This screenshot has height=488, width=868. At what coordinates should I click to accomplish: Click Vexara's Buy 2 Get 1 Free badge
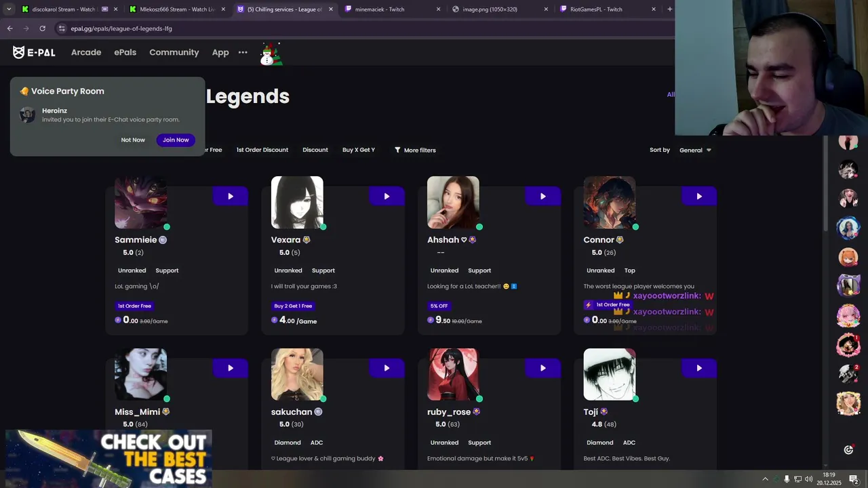[x=293, y=306]
